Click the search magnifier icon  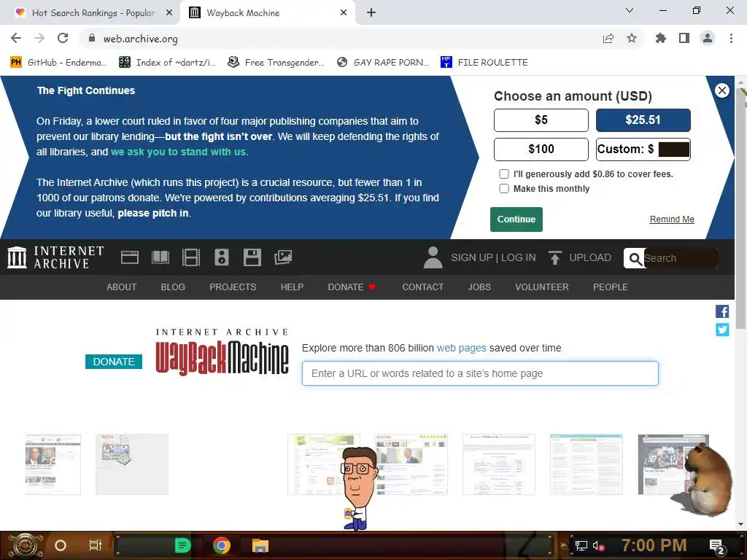click(635, 259)
